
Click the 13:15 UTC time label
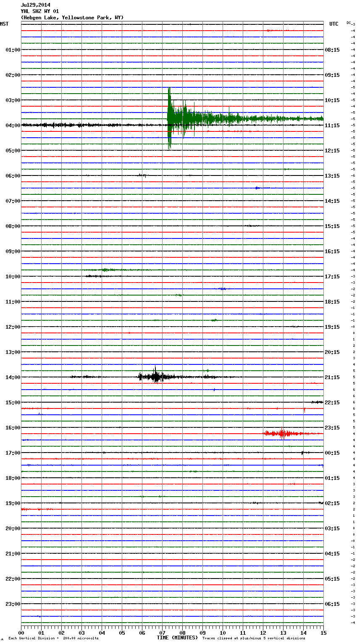(332, 175)
